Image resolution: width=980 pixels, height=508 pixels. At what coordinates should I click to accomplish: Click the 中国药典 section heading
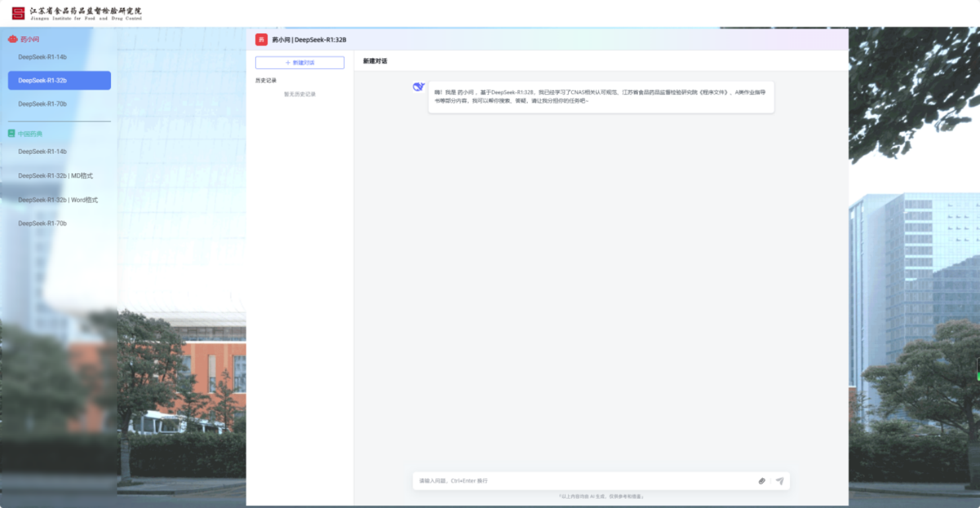point(30,134)
